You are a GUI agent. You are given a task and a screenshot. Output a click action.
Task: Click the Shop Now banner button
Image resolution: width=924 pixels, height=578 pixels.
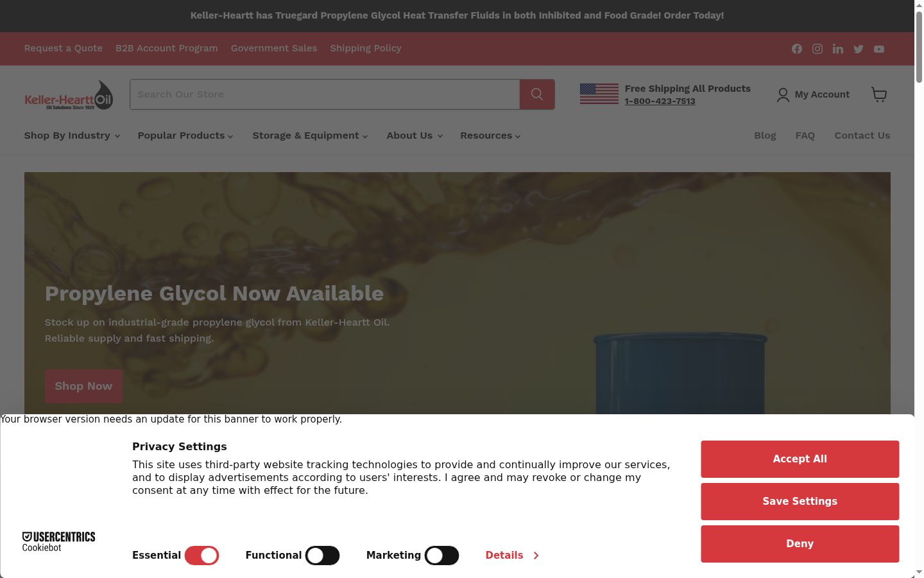83,386
